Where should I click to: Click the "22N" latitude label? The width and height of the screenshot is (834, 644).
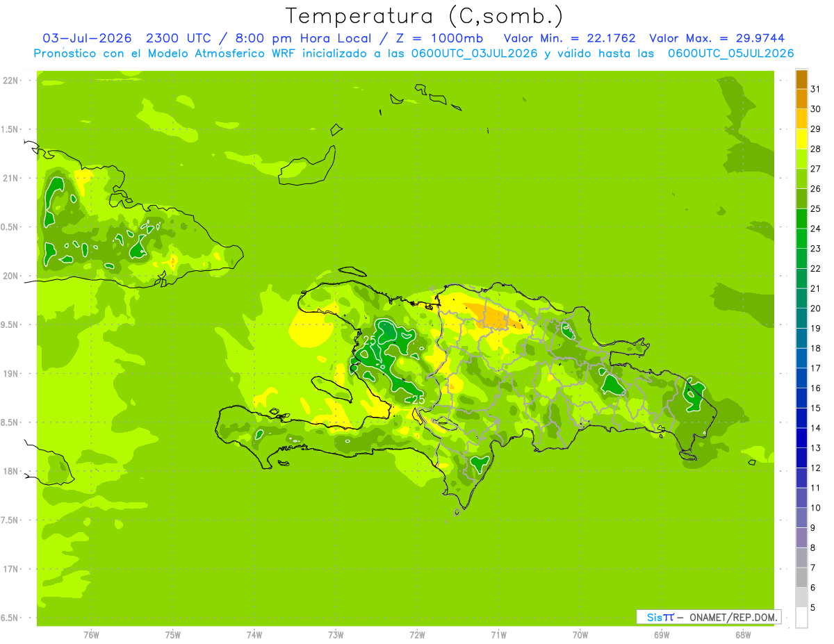[x=10, y=81]
